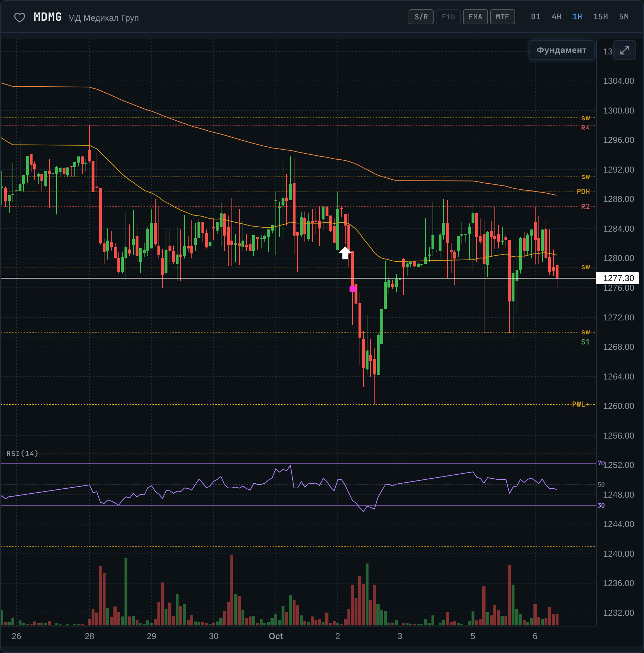Toggle EMA lines on chart
The height and width of the screenshot is (653, 644).
[475, 17]
